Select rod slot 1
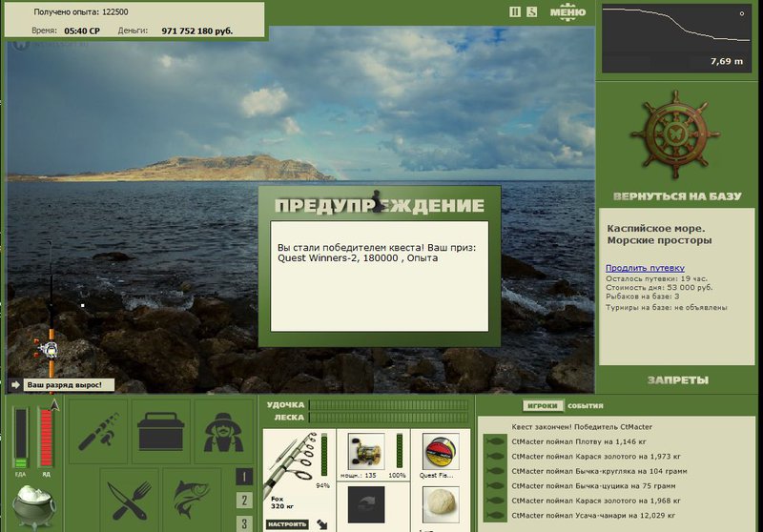763x532 pixels. click(244, 477)
